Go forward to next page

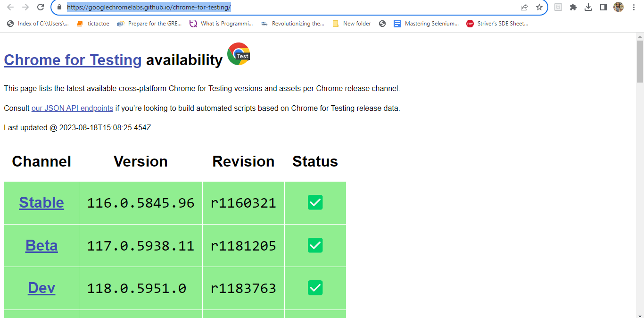(25, 7)
